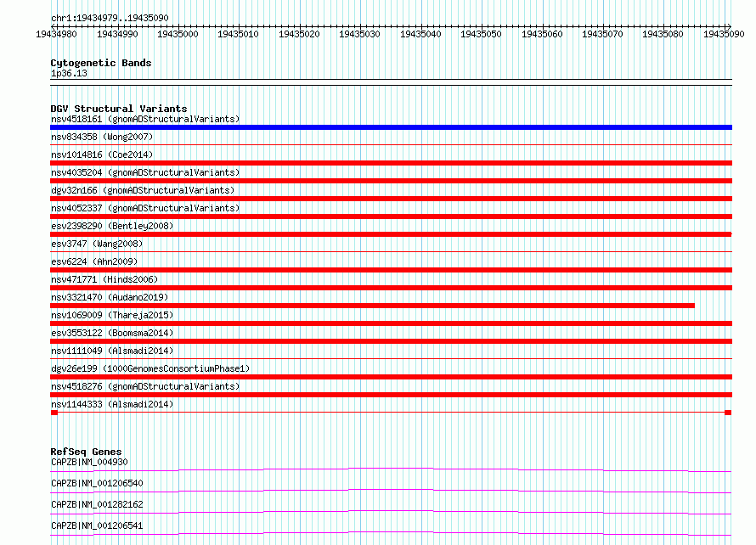Click ruler position 19435090

pos(724,34)
